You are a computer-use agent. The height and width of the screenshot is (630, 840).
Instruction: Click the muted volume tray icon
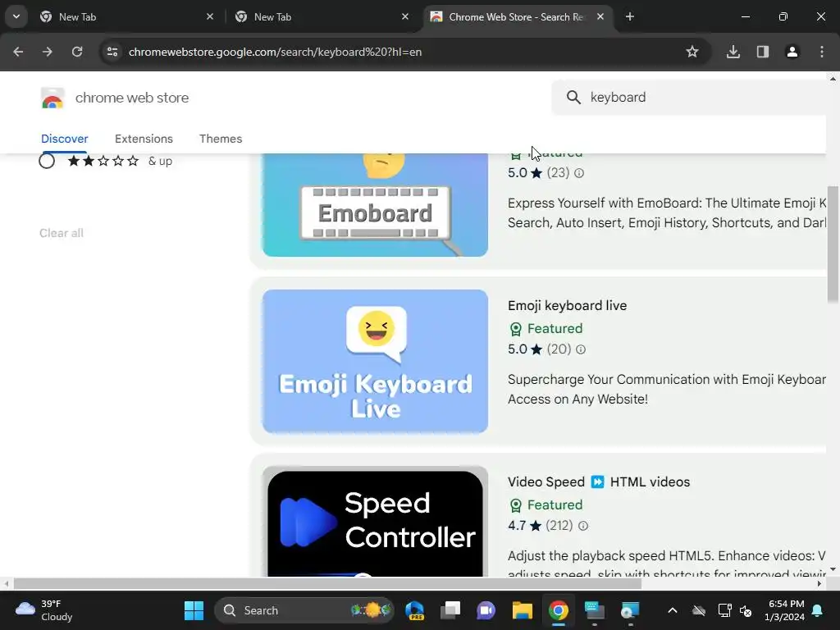pos(745,610)
